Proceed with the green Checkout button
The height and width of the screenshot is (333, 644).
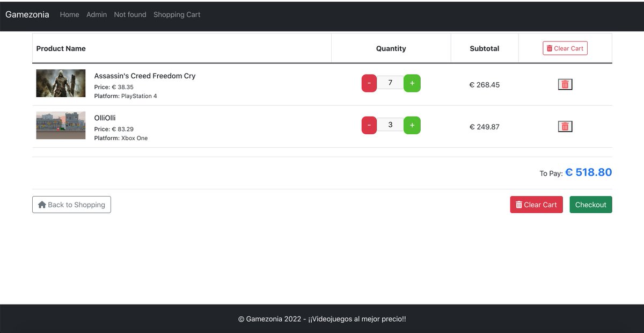591,205
